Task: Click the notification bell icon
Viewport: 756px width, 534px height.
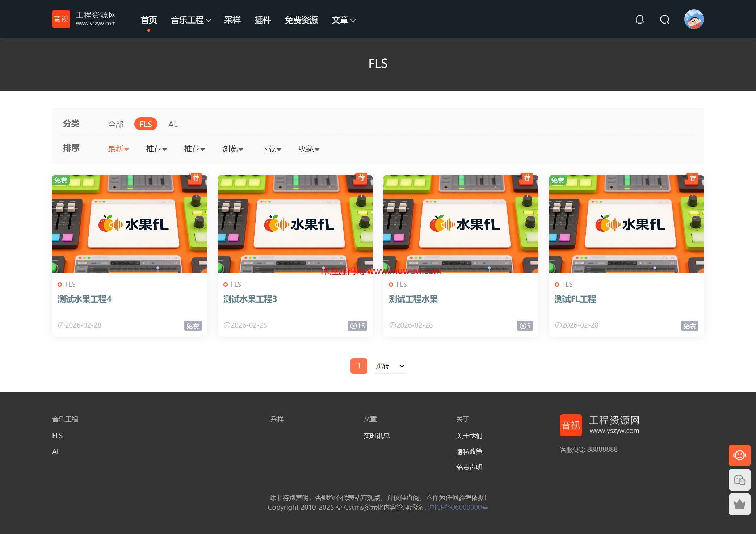Action: [x=639, y=20]
